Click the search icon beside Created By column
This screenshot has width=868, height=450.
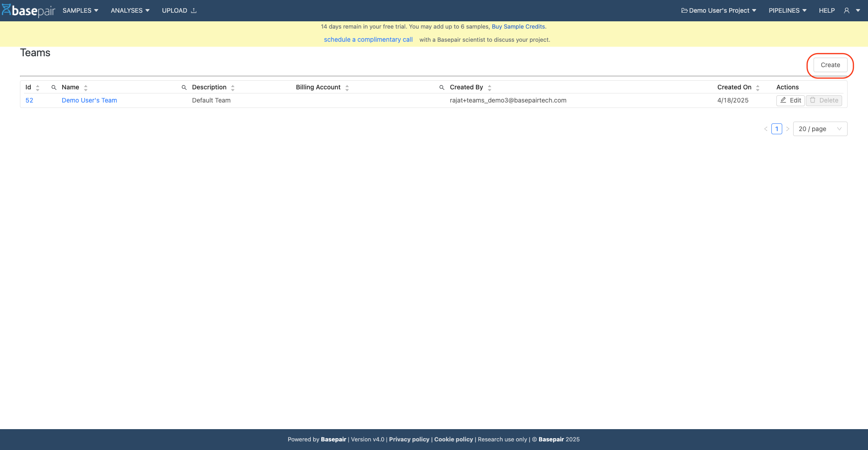click(x=442, y=88)
